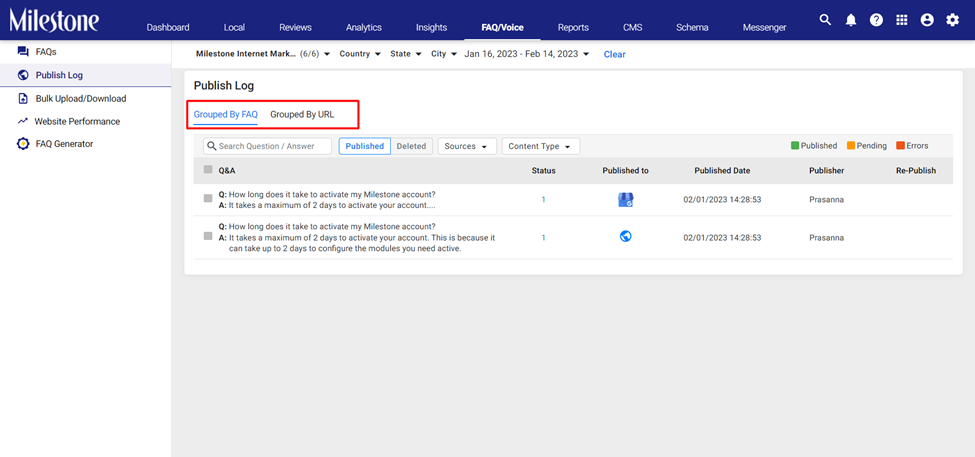Click the Published to column header

click(x=626, y=170)
